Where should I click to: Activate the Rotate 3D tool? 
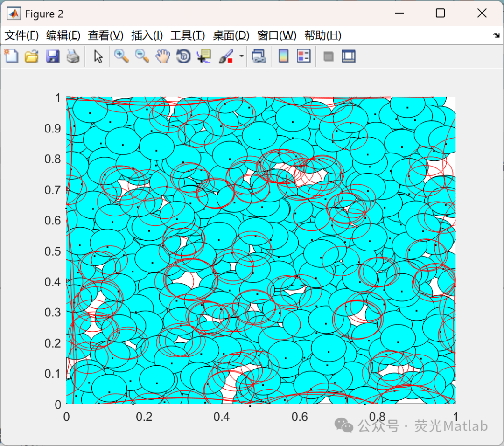183,56
